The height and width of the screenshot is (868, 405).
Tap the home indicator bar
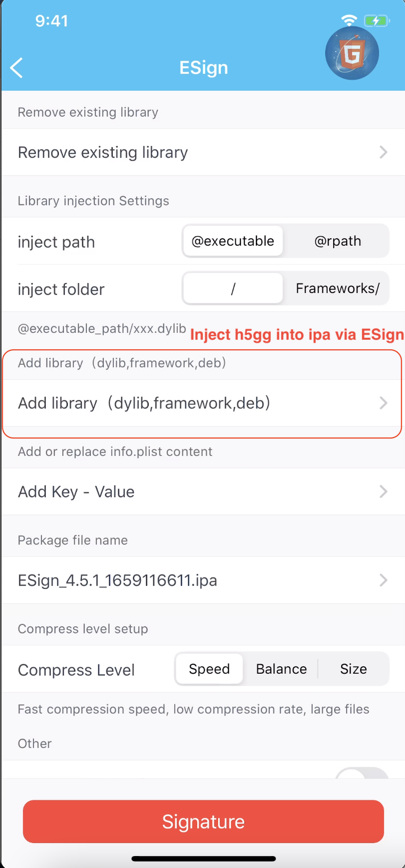click(203, 859)
